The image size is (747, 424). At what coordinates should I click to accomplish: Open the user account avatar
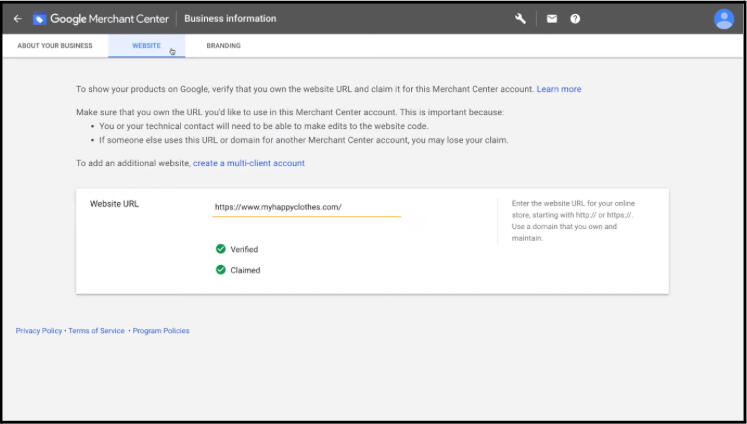pos(724,19)
